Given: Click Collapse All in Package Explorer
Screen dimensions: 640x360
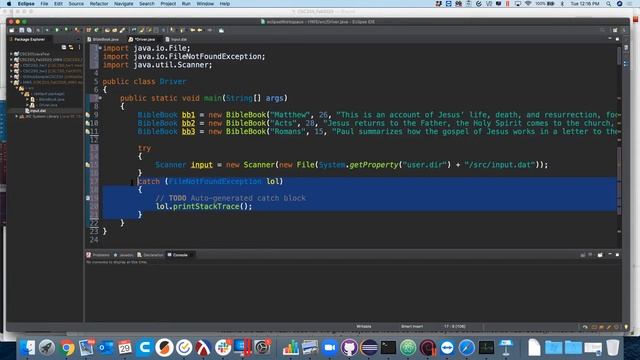Looking at the screenshot, I should (x=64, y=47).
